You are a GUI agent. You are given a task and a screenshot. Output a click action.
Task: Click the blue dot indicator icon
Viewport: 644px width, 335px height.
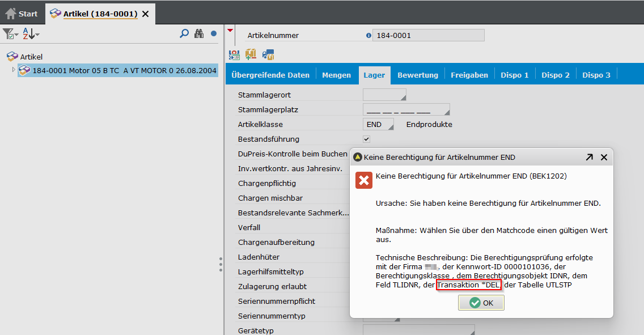click(214, 34)
